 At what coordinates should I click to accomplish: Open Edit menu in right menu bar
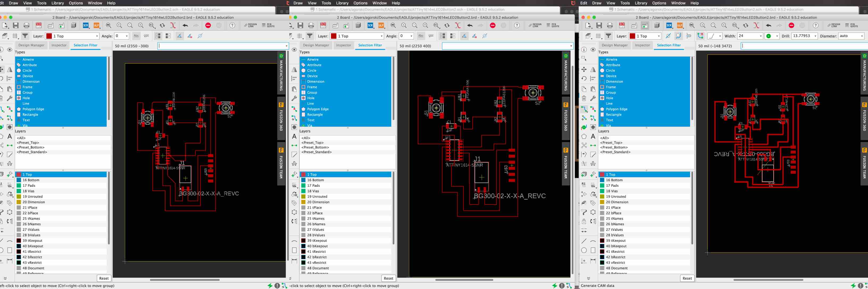pyautogui.click(x=584, y=3)
